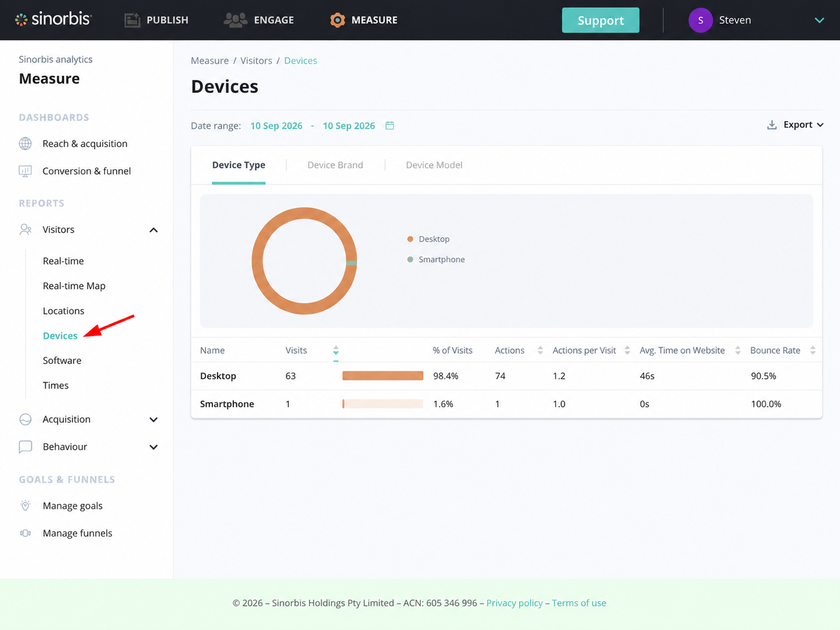
Task: Open the user account dropdown arrow
Action: point(819,20)
